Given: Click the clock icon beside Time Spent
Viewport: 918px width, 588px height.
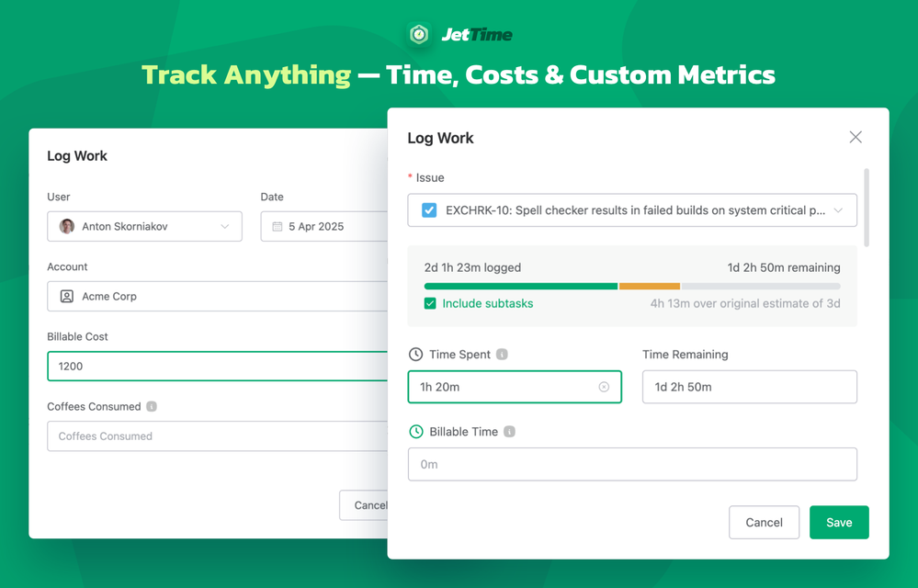Looking at the screenshot, I should [415, 354].
